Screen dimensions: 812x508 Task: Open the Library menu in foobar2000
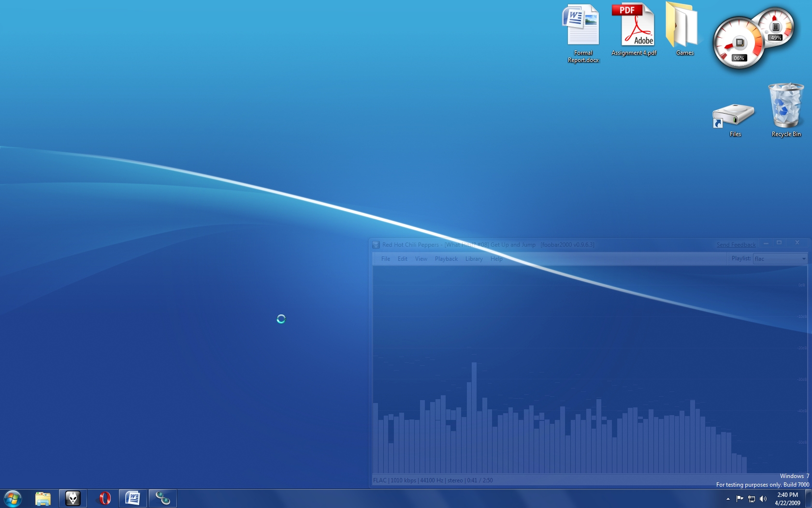click(x=474, y=259)
